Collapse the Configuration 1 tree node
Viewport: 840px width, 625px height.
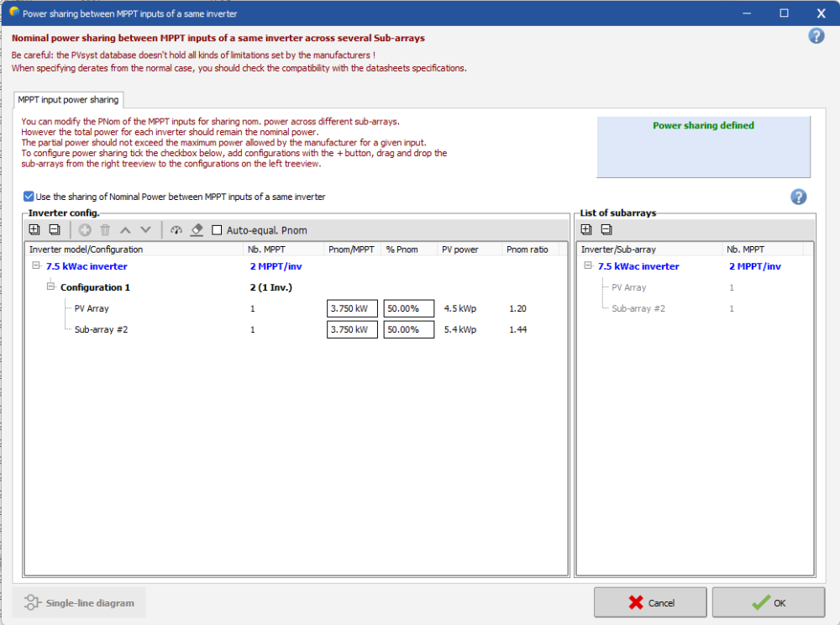50,287
